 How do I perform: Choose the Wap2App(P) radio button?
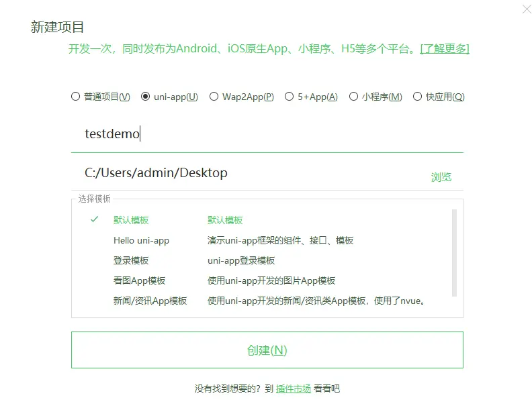coord(242,97)
